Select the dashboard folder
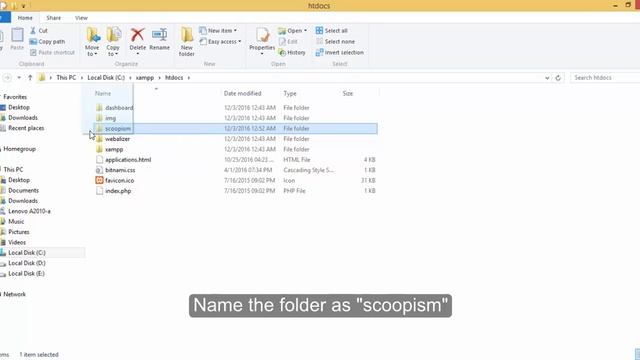Screen dimensions: 640x360 pos(119,108)
